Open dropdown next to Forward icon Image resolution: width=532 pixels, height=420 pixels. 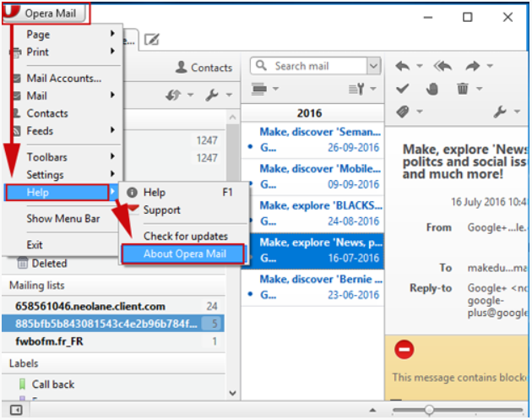point(490,66)
